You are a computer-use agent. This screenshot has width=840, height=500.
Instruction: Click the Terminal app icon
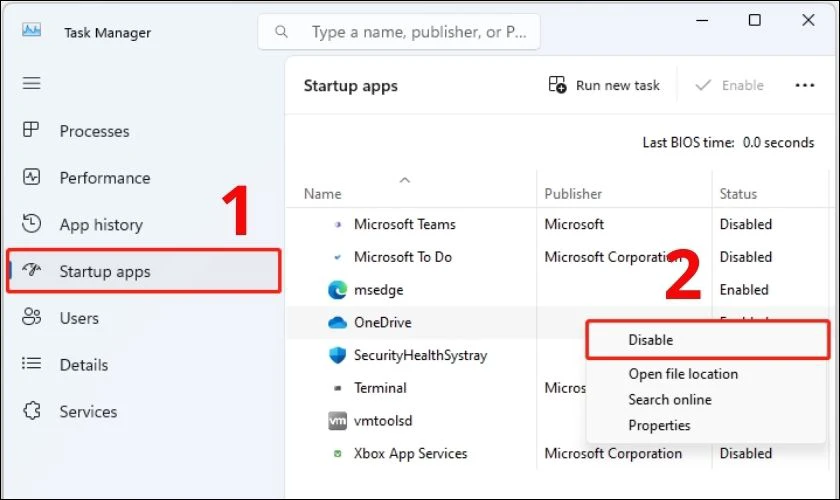point(338,388)
